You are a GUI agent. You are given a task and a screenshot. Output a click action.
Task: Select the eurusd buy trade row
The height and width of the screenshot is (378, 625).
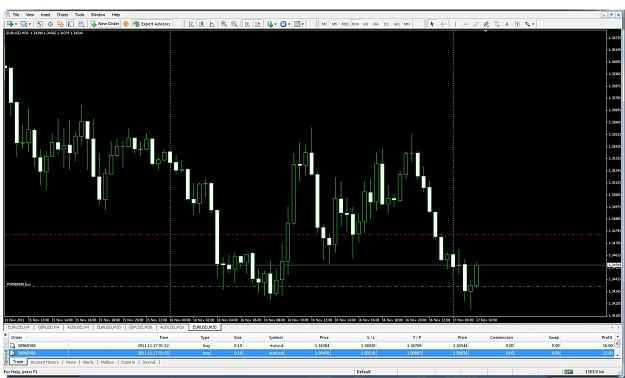coord(312,346)
